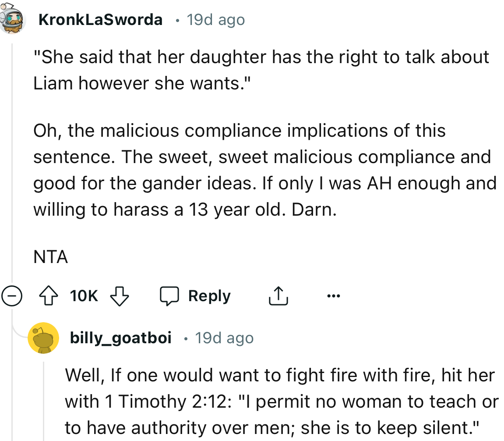Viewport: 504px width, 441px height.
Task: Open the KronkLaSworda user profile link
Action: tap(101, 20)
